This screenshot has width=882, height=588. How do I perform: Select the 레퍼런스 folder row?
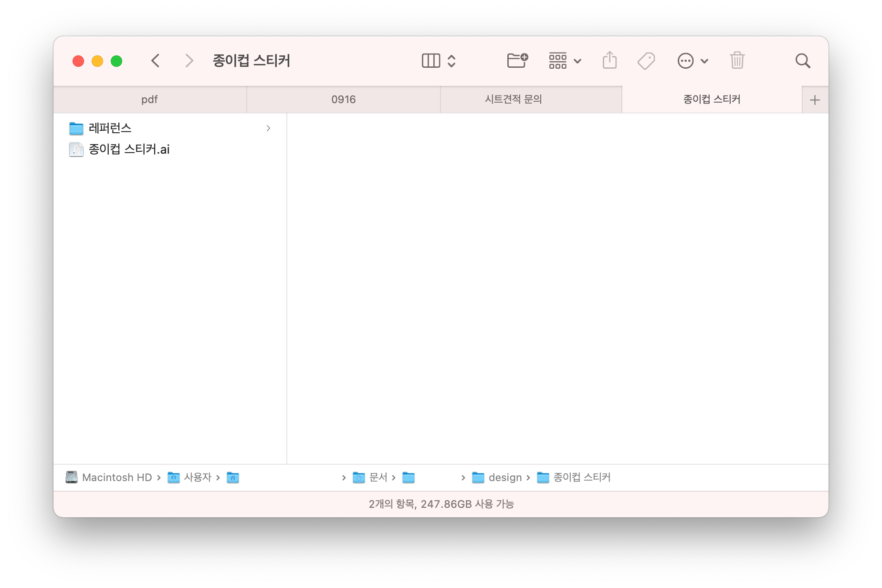coord(170,128)
